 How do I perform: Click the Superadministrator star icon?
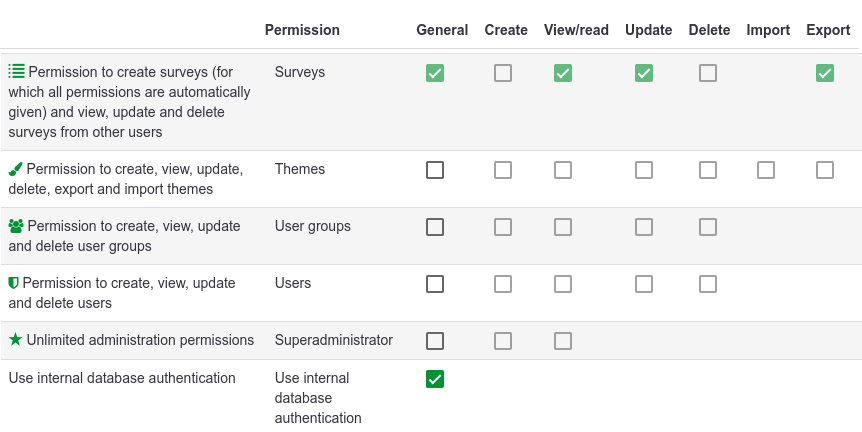coord(15,340)
